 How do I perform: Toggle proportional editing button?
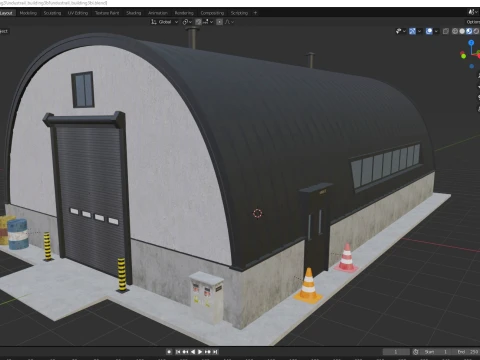click(x=219, y=22)
